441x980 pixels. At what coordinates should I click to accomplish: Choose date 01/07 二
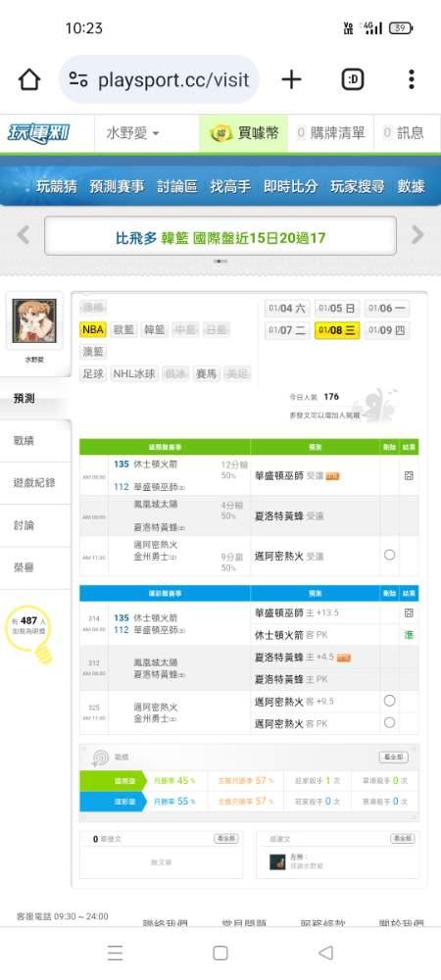click(287, 330)
